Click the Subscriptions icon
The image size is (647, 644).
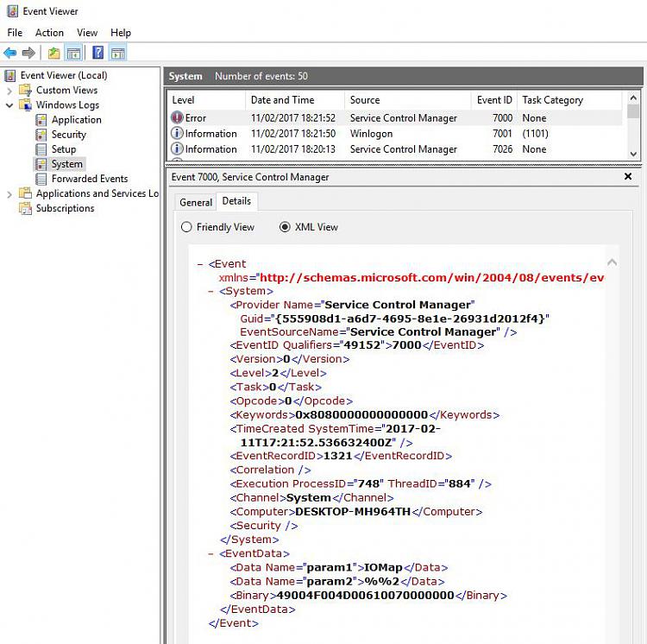click(26, 208)
